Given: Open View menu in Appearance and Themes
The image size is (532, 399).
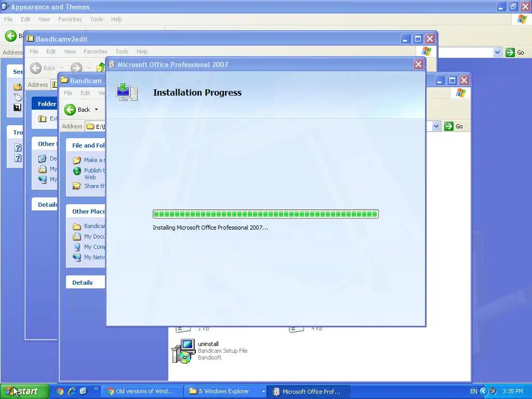Looking at the screenshot, I should [44, 19].
